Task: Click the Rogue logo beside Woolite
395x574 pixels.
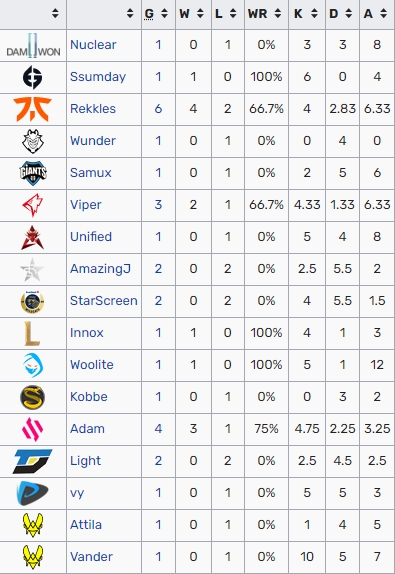Action: (33, 365)
